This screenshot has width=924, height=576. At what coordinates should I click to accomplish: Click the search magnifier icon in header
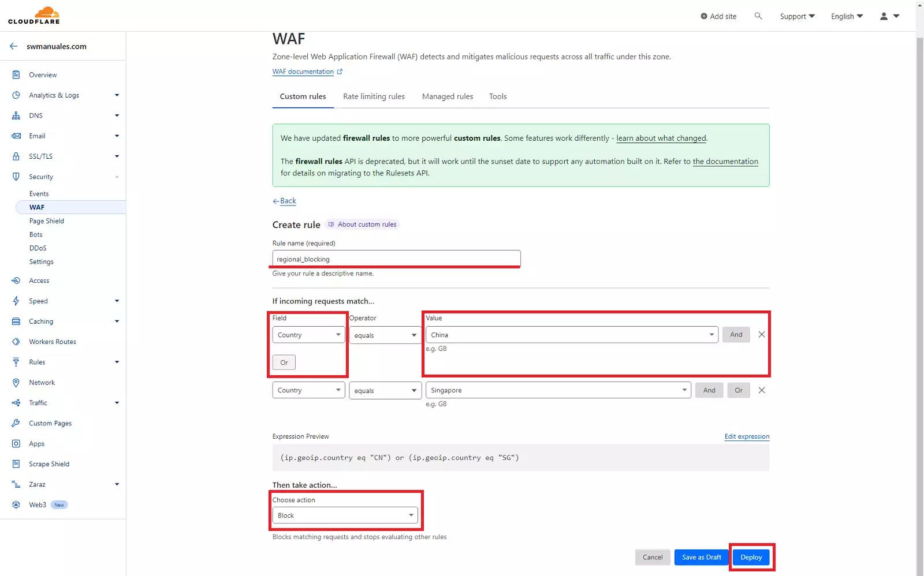pyautogui.click(x=758, y=16)
